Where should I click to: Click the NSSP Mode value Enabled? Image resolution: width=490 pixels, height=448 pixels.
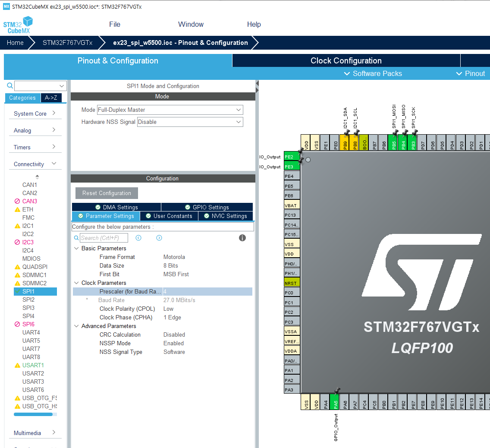tap(173, 343)
